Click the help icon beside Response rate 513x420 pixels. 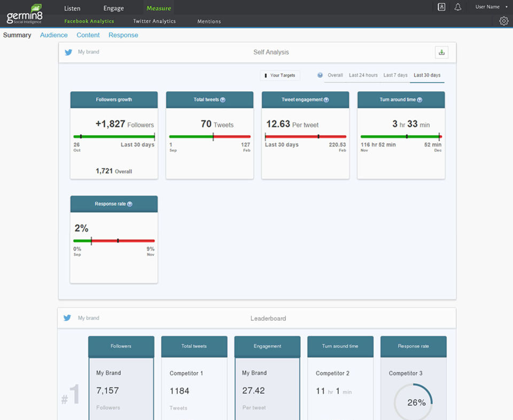point(130,204)
